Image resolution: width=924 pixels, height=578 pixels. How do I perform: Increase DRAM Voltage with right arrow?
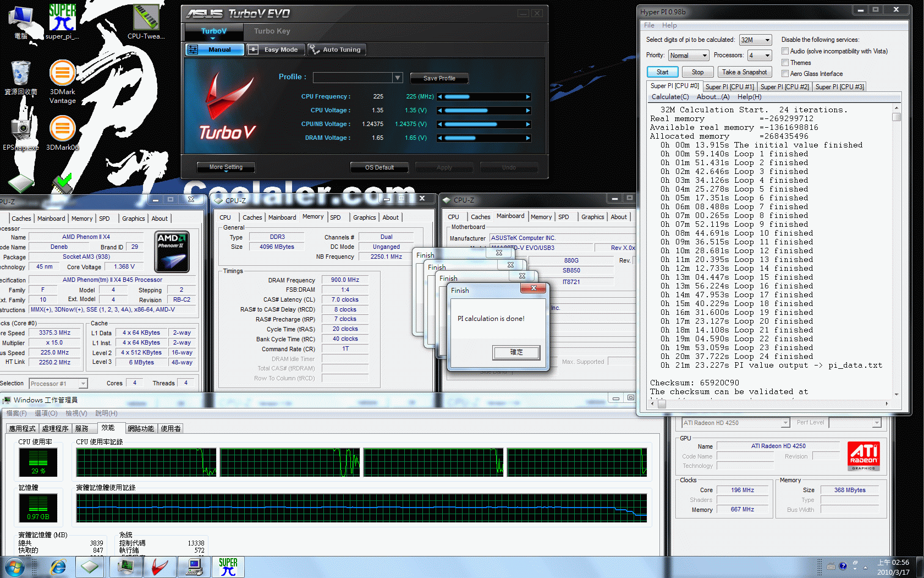click(528, 138)
